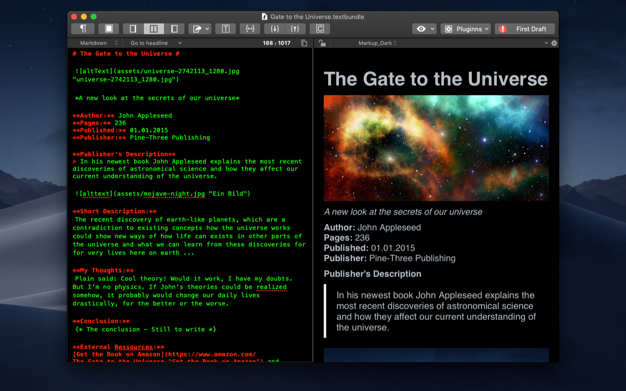Click Author: John Appleseed in preview
This screenshot has width=626, height=391.
tap(372, 227)
